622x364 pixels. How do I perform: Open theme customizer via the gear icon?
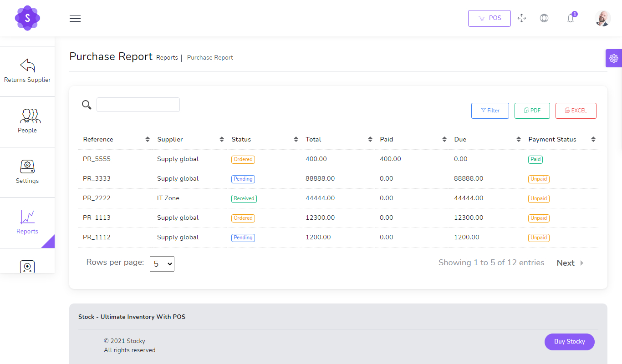point(613,58)
